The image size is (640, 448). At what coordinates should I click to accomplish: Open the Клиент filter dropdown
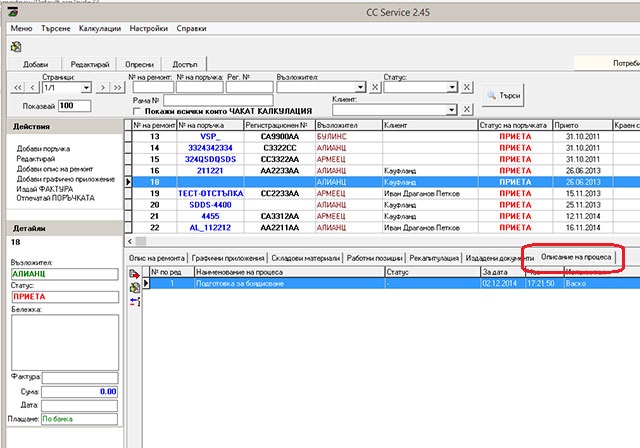point(451,110)
